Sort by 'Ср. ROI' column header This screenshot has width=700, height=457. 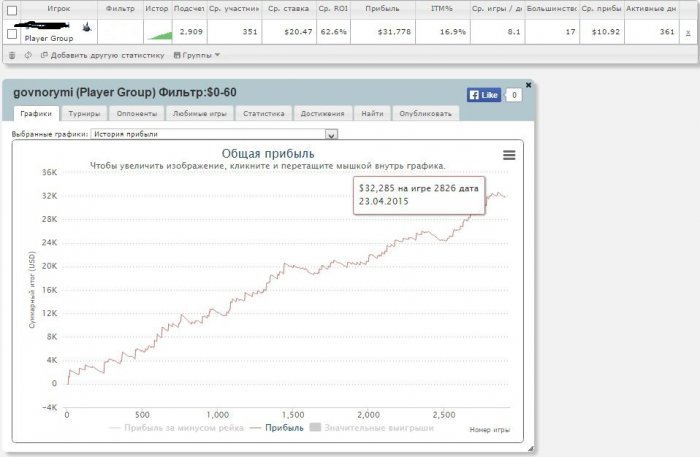click(333, 8)
